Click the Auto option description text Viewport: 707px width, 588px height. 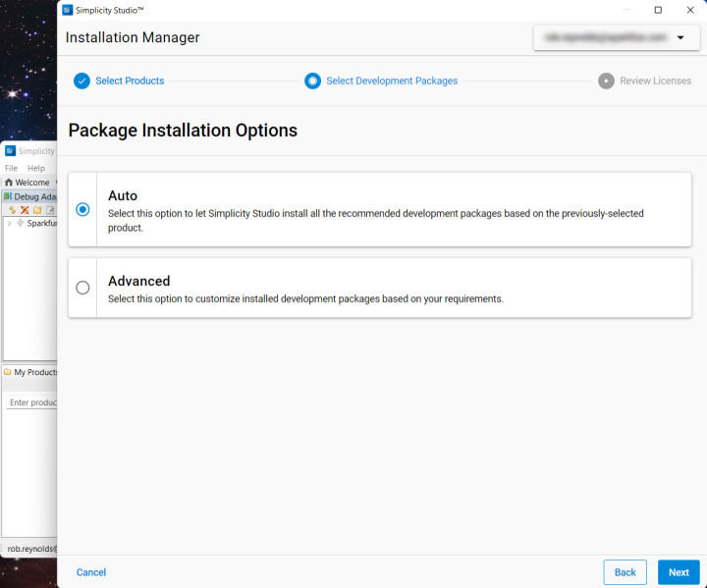(375, 221)
